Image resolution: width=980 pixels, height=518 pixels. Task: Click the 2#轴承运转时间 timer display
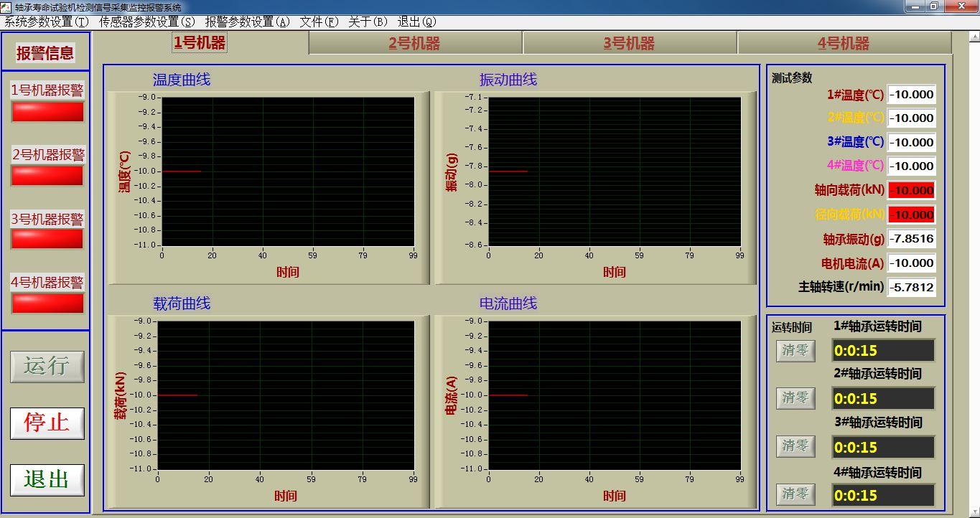point(884,398)
